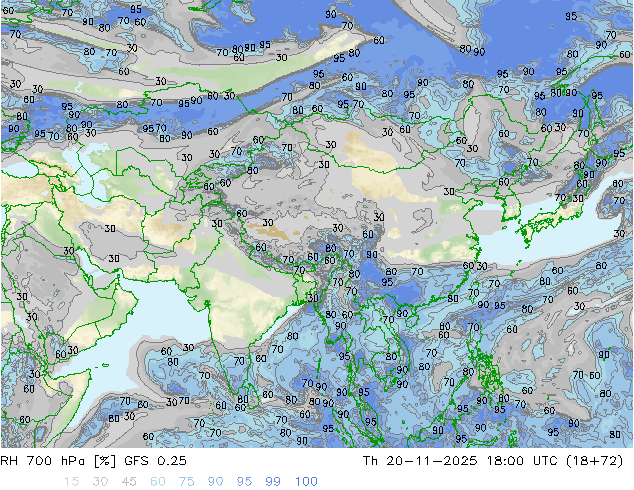
Task: Select the legend value 15 in the color scale
Action: tap(71, 482)
